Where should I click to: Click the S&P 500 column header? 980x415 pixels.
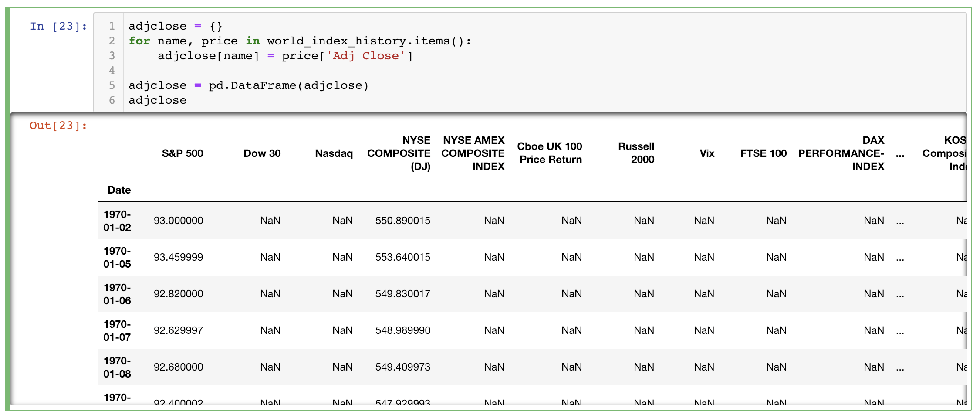182,153
